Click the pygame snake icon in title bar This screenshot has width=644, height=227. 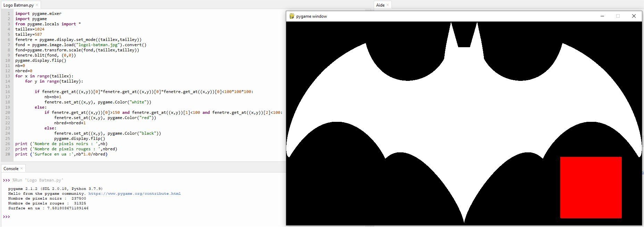[x=292, y=16]
